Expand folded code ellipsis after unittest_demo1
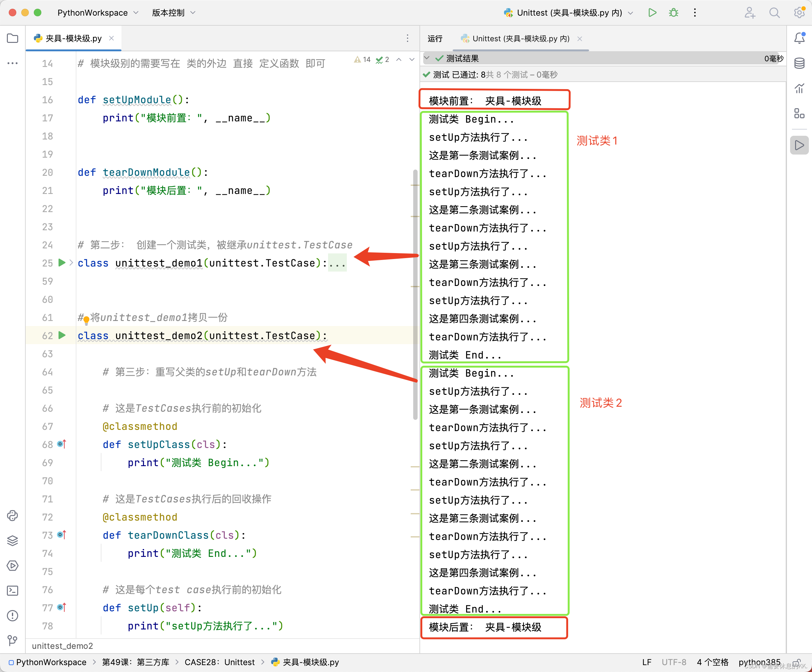Screen dimensions: 812x672 [337, 263]
